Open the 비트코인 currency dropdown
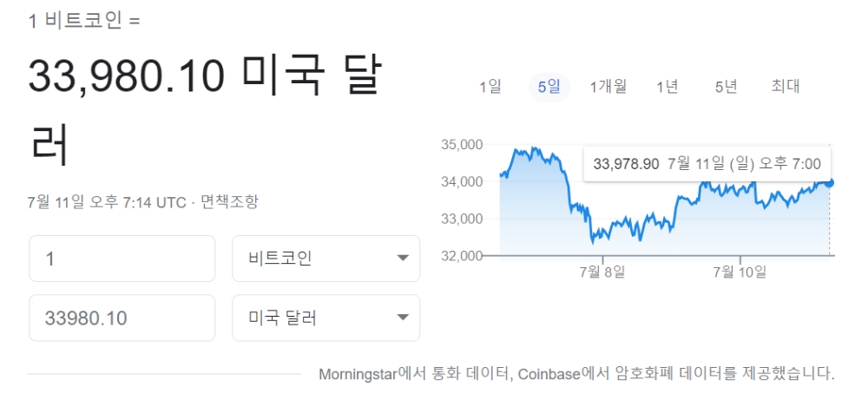868x400 pixels. pos(326,259)
